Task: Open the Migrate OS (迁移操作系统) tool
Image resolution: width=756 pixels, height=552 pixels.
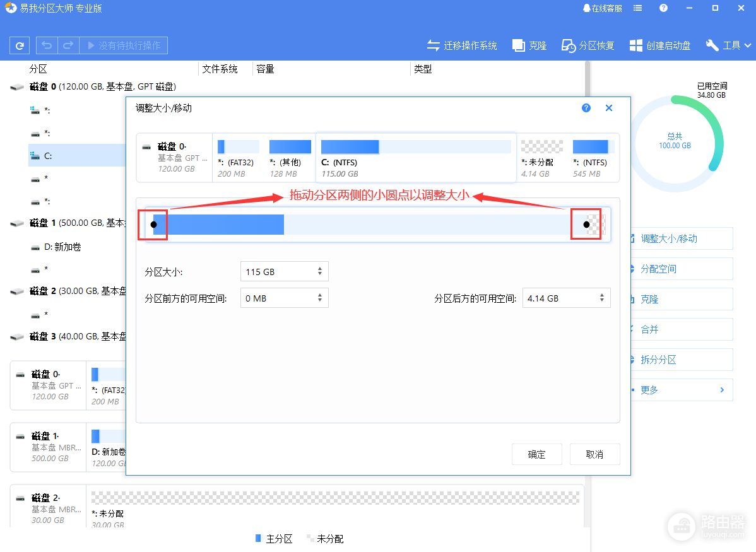Action: 462,45
